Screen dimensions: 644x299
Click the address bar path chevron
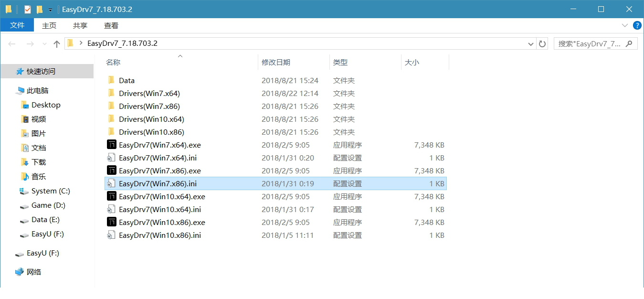81,43
